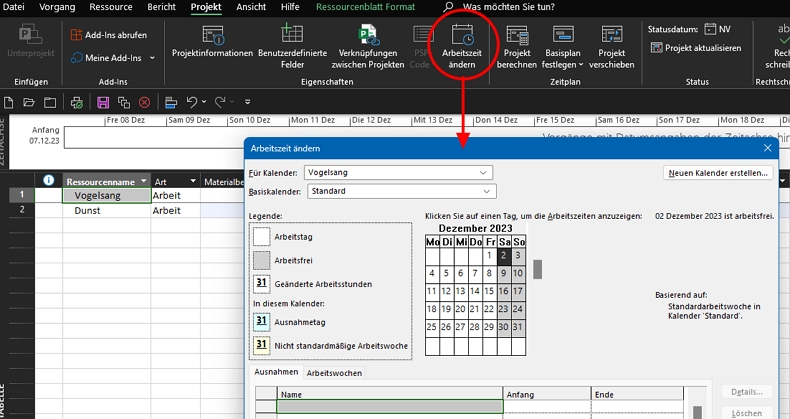Click the Löschen button
790x419 pixels.
coord(747,413)
